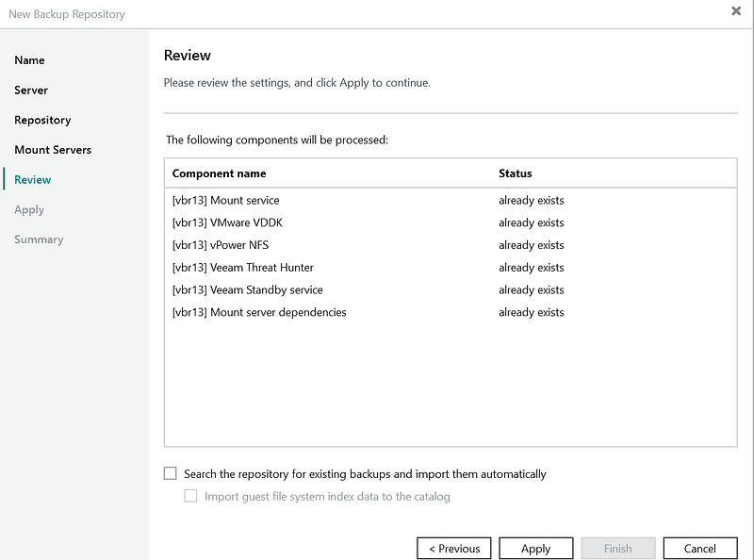Close the New Backup Repository dialog

point(735,11)
